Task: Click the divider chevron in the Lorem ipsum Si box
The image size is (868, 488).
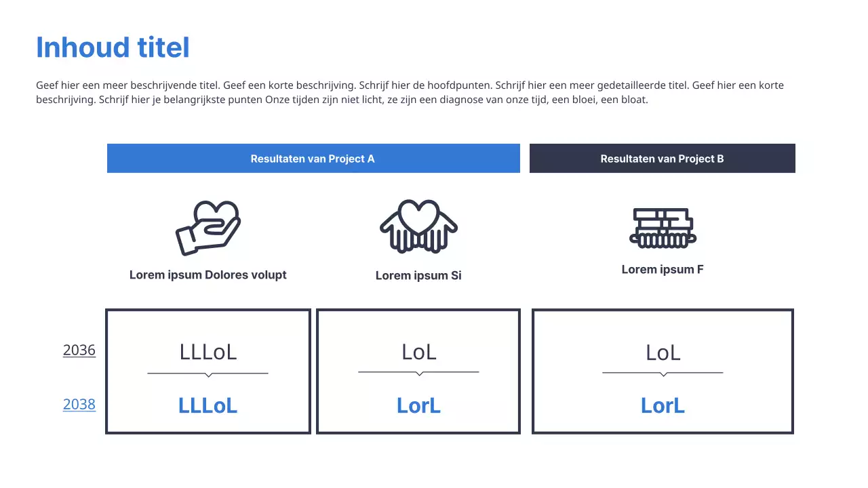Action: (419, 373)
